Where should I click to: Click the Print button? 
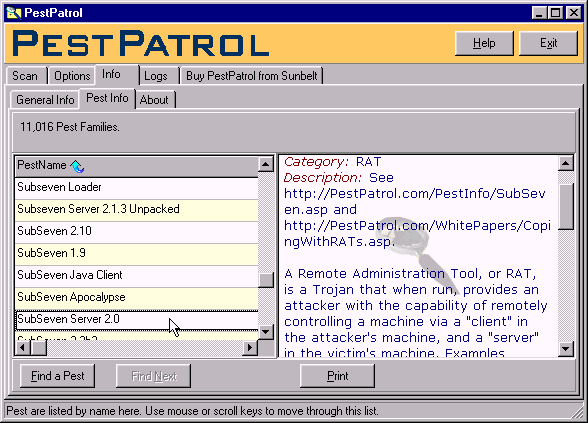tap(338, 376)
